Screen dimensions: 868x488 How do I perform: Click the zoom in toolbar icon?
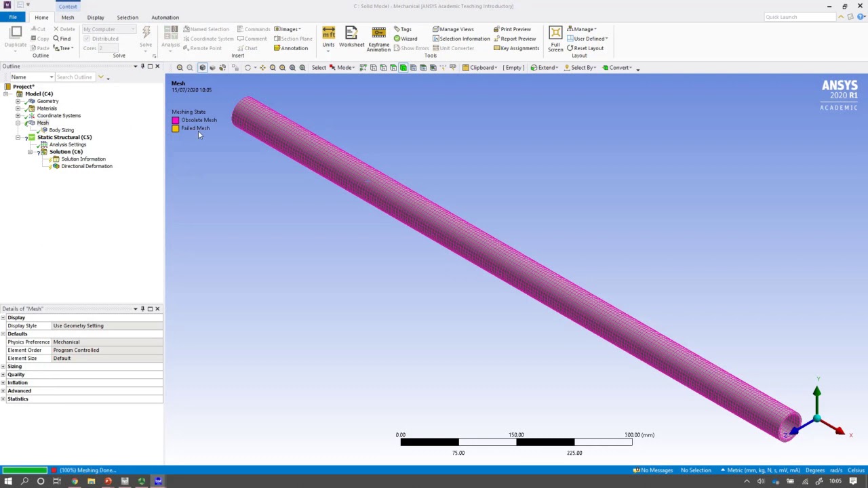click(180, 68)
